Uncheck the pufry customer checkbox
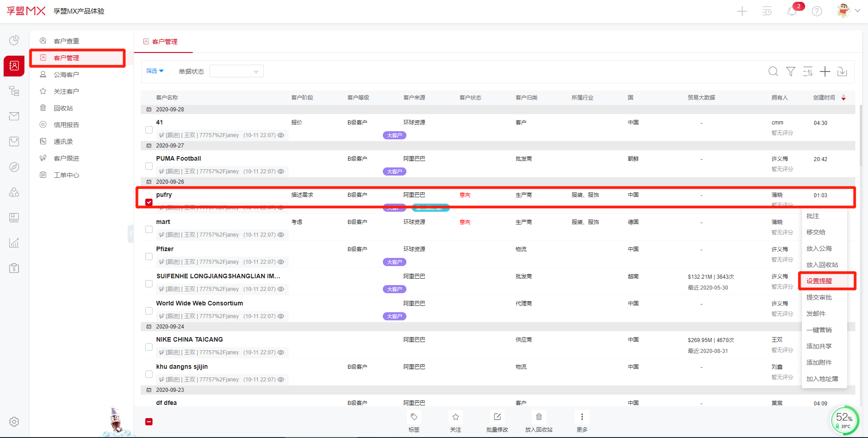This screenshot has width=868, height=438. click(x=149, y=202)
